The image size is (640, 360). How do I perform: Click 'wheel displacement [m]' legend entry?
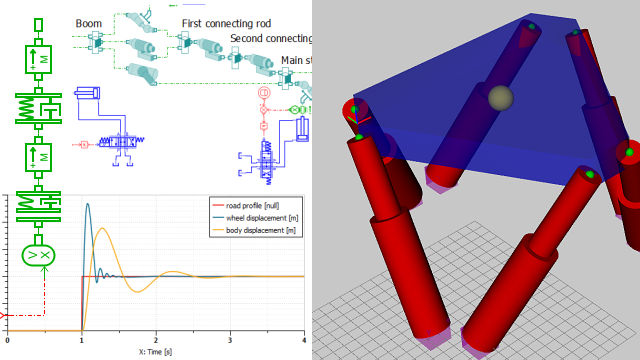pos(262,218)
